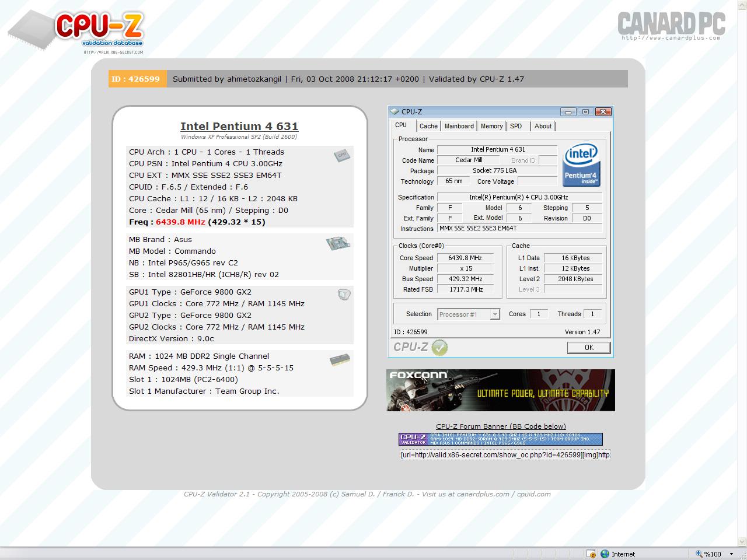747x560 pixels.
Task: Click the Internet zone globe icon
Action: tap(605, 554)
